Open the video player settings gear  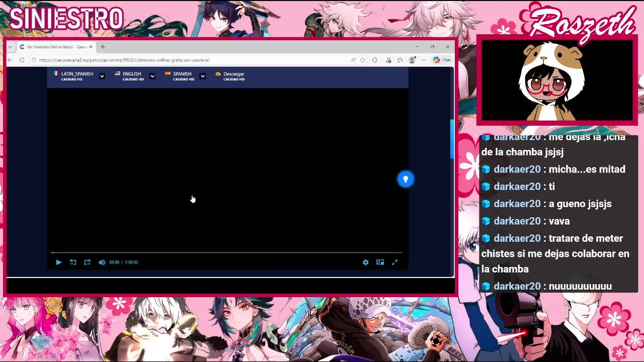[366, 262]
